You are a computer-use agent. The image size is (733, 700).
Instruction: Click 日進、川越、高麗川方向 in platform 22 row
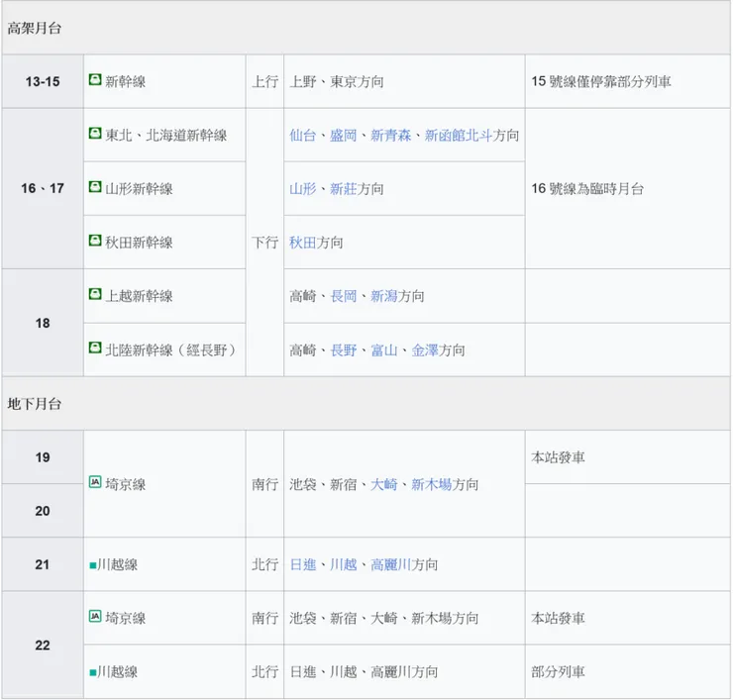[364, 672]
